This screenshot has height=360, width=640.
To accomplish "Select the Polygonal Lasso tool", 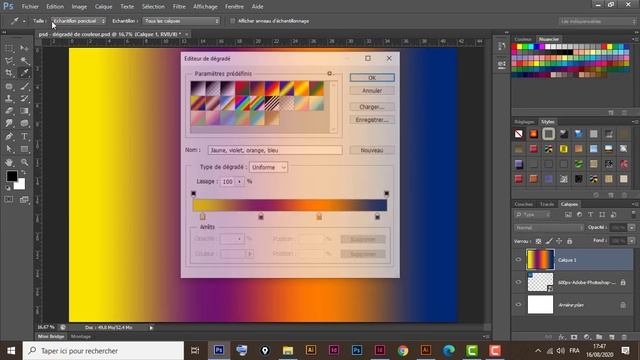I will coord(9,61).
